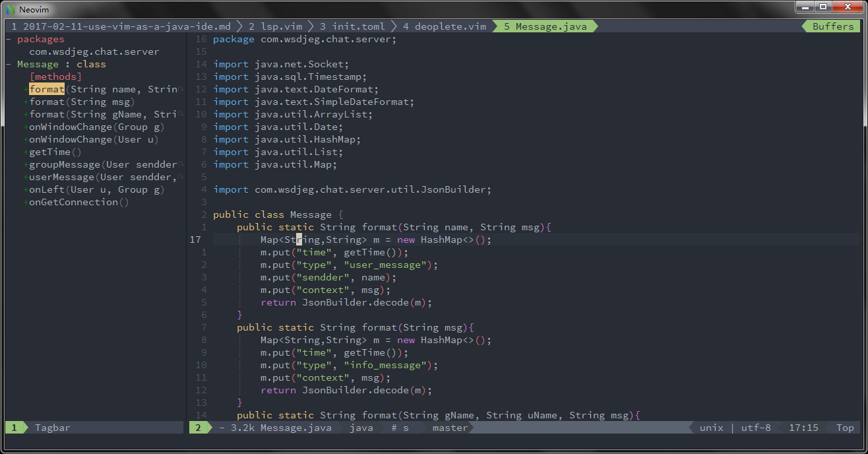The height and width of the screenshot is (454, 868).
Task: Click the Neovim logo icon in title bar
Action: click(10, 9)
